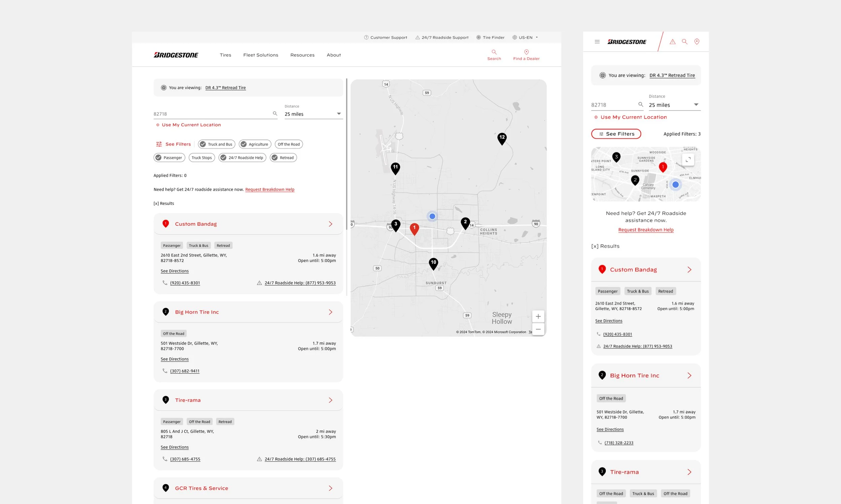Open the US-EN language selector dropdown
Screen dimensions: 841x504
tap(525, 37)
